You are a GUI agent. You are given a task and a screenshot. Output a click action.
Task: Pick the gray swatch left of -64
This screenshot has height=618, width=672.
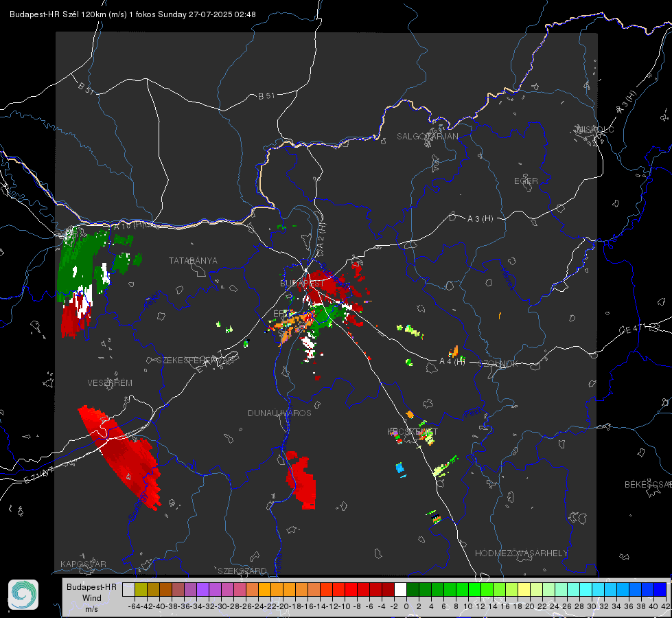[x=128, y=589]
